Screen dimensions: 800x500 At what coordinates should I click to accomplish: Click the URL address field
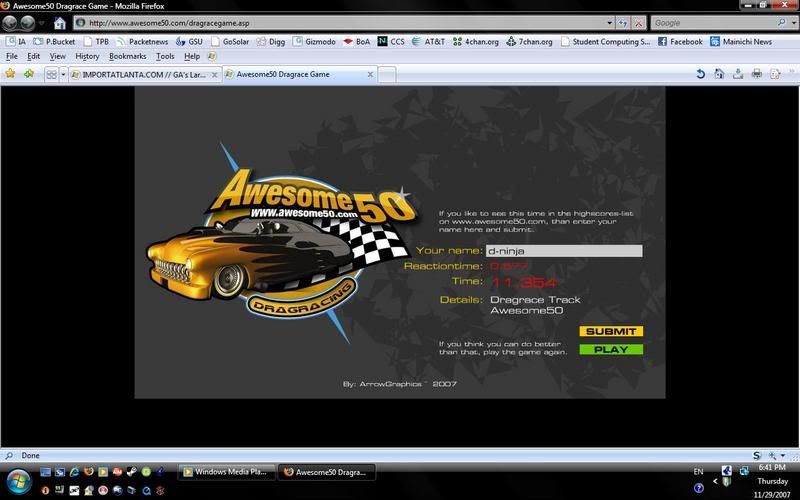click(346, 23)
